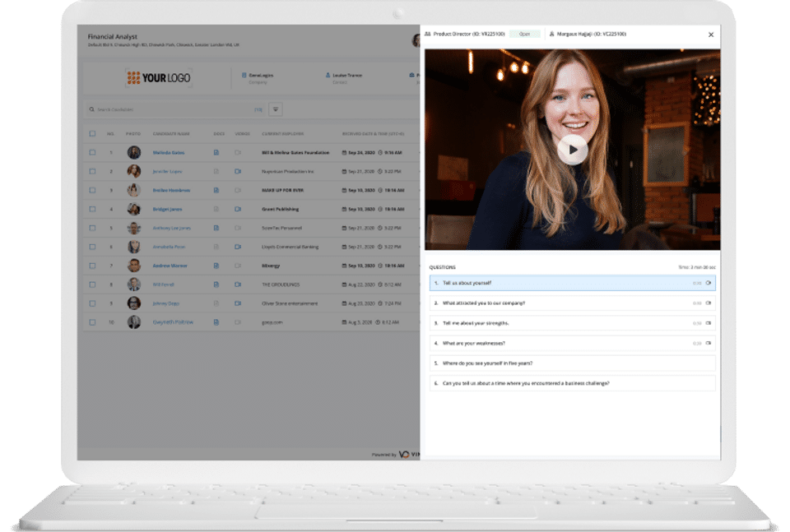Tick the checkbox for candidate row 3
790x532 pixels.
pos(92,190)
